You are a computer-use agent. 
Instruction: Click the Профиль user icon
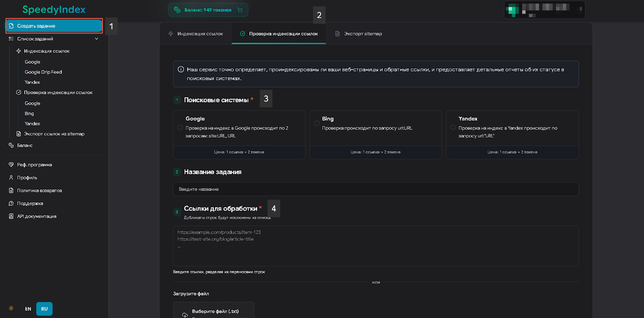pyautogui.click(x=11, y=177)
